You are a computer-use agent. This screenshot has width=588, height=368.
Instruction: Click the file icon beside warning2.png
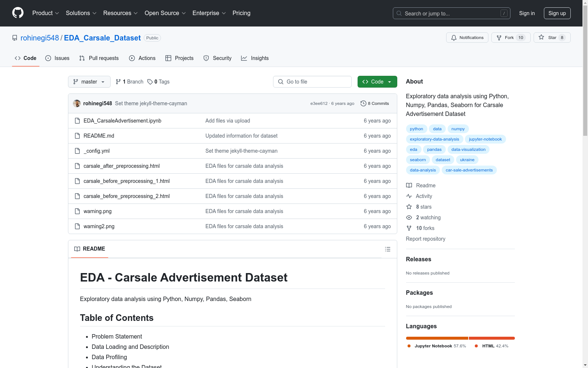click(x=77, y=226)
